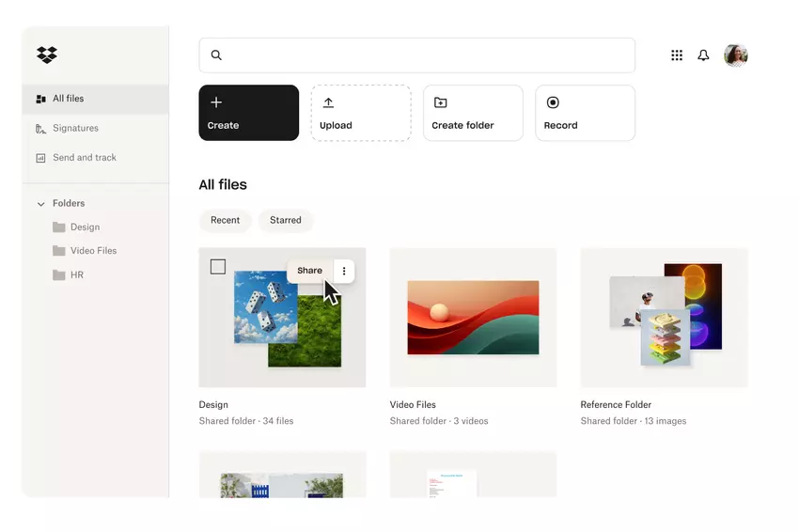Open the Video Files folder in sidebar tree
Viewport: 799px width, 532px height.
pyautogui.click(x=93, y=251)
